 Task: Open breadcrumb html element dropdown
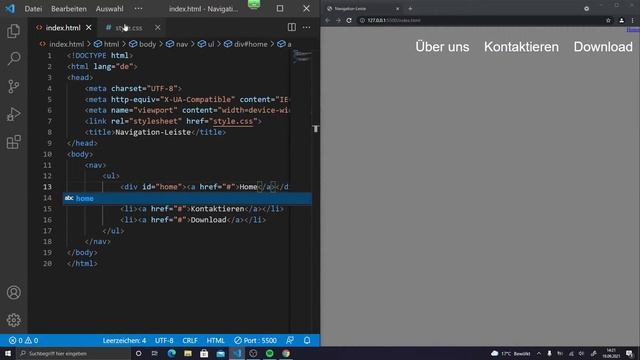[x=107, y=44]
